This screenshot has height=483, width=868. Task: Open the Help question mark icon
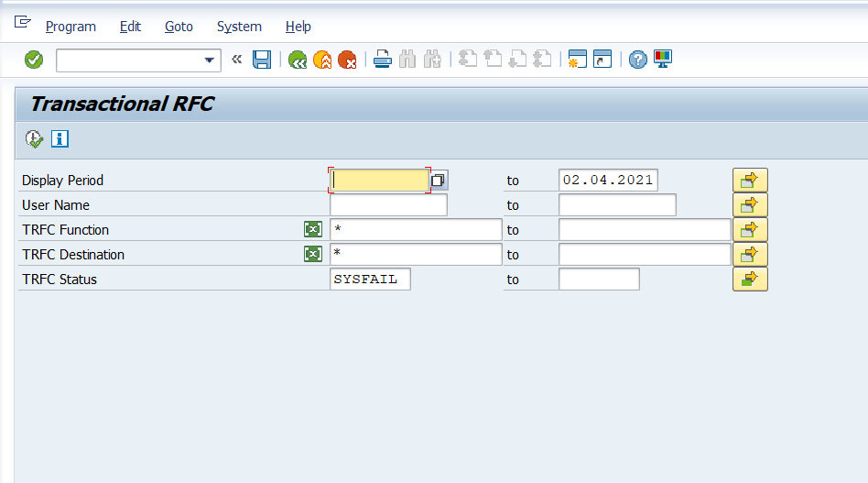pos(638,60)
